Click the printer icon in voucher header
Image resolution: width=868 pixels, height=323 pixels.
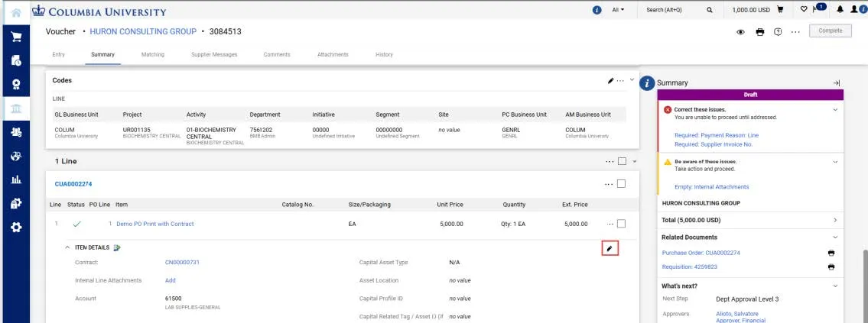(760, 32)
